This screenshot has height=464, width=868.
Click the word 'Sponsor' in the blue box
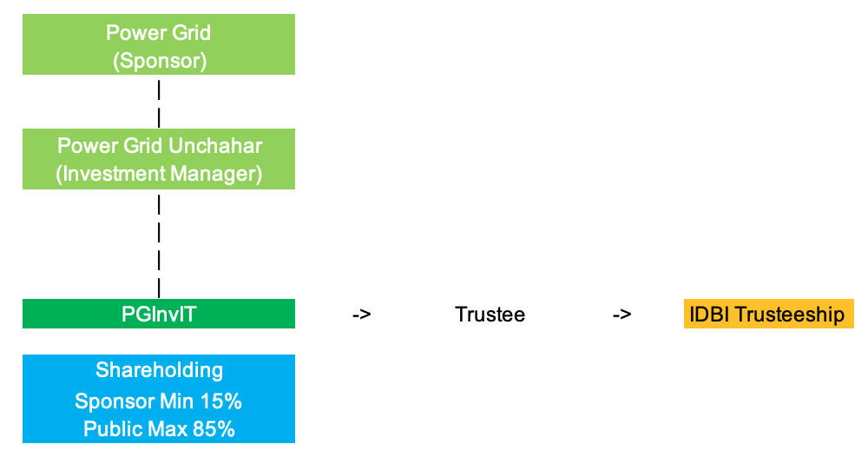click(x=110, y=401)
